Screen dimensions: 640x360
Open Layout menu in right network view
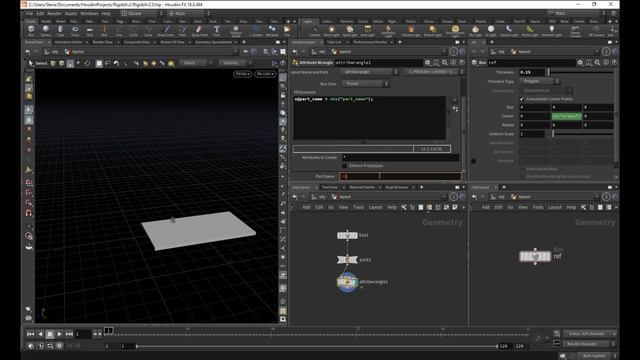(x=555, y=207)
